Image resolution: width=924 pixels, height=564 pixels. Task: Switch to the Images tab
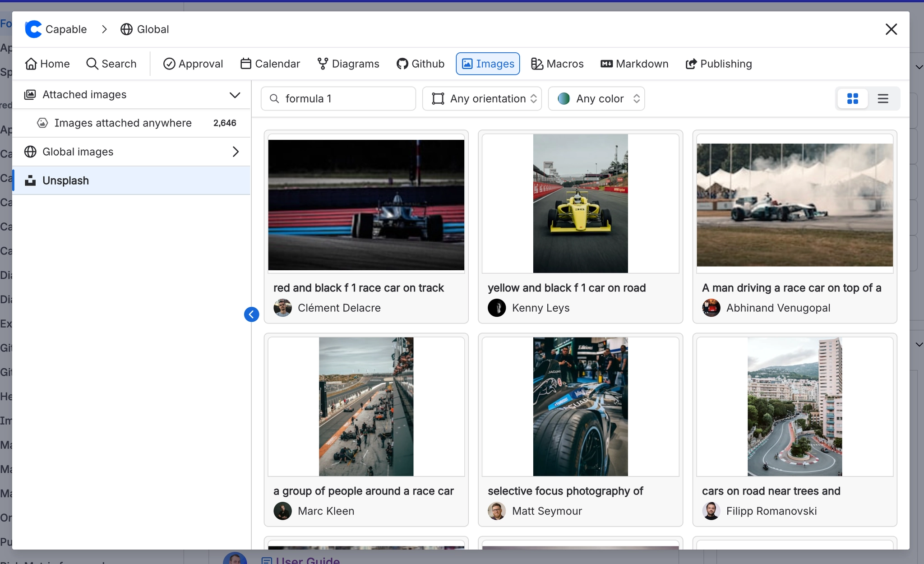tap(487, 64)
